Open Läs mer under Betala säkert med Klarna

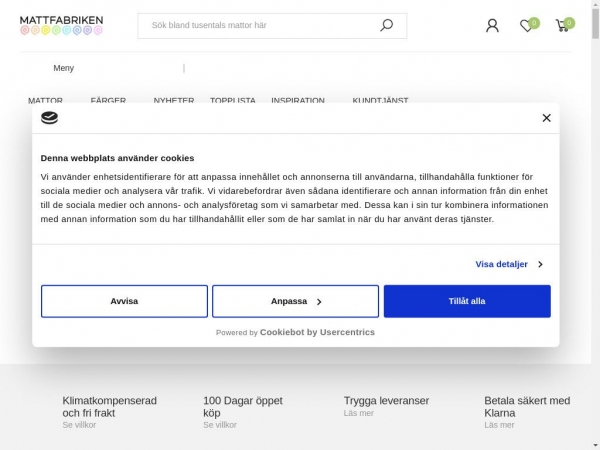[x=499, y=425]
